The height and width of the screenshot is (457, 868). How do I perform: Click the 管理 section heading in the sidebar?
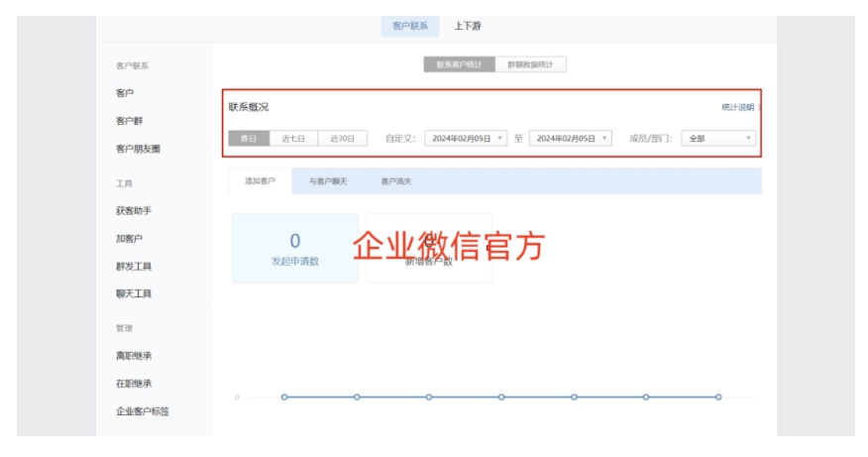tap(124, 328)
